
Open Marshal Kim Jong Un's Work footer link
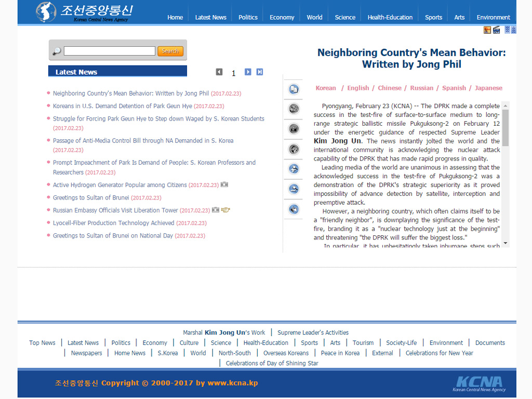(224, 332)
